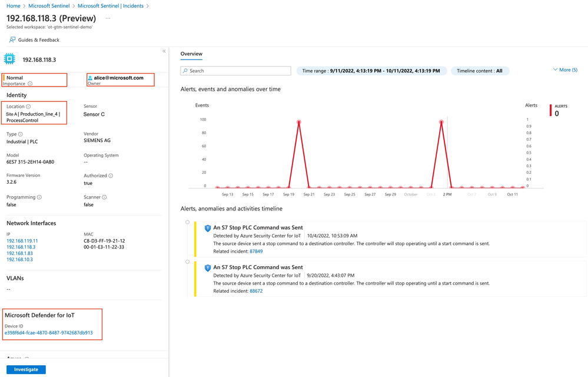588x377 pixels.
Task: Click vendor value SIEMENS AG
Action: (x=97, y=141)
